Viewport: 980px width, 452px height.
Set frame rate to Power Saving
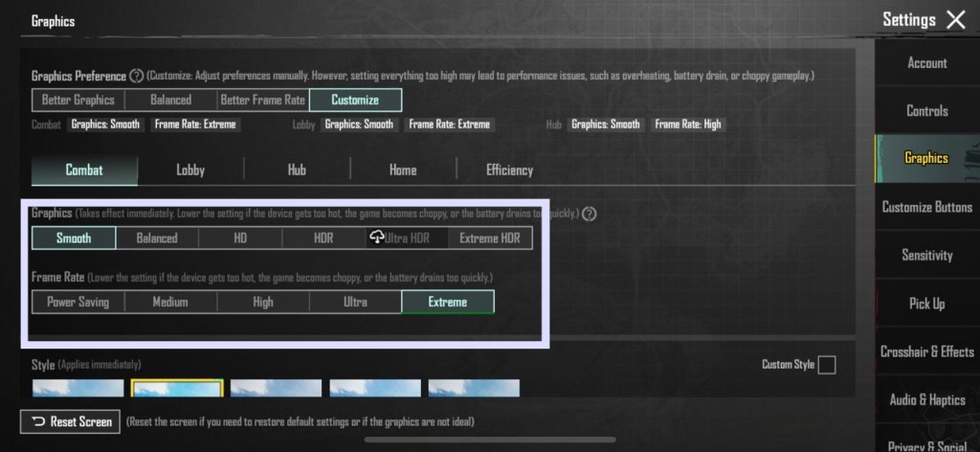tap(78, 302)
